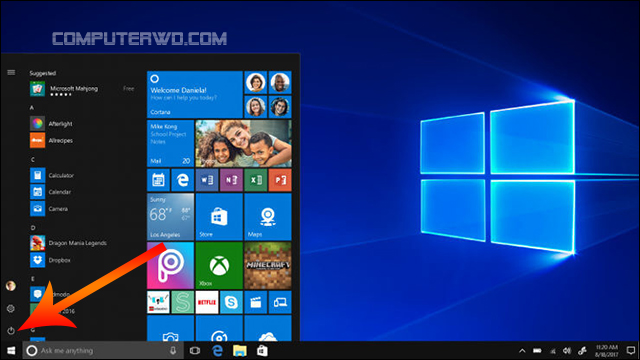Screen dimensions: 640x360
Task: Click the 'D' letter group header
Action: pyautogui.click(x=33, y=228)
